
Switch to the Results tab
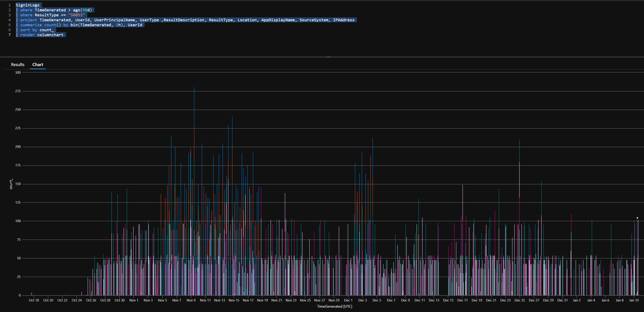coord(17,64)
